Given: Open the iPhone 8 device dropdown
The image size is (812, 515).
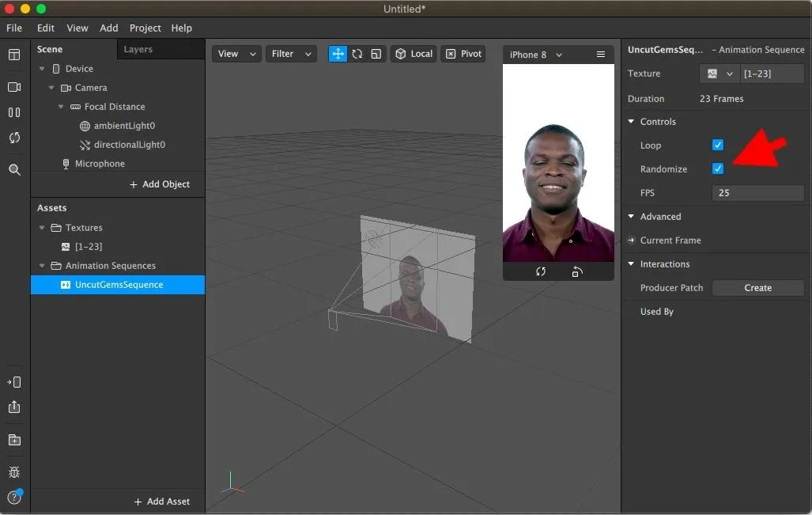Looking at the screenshot, I should [535, 55].
